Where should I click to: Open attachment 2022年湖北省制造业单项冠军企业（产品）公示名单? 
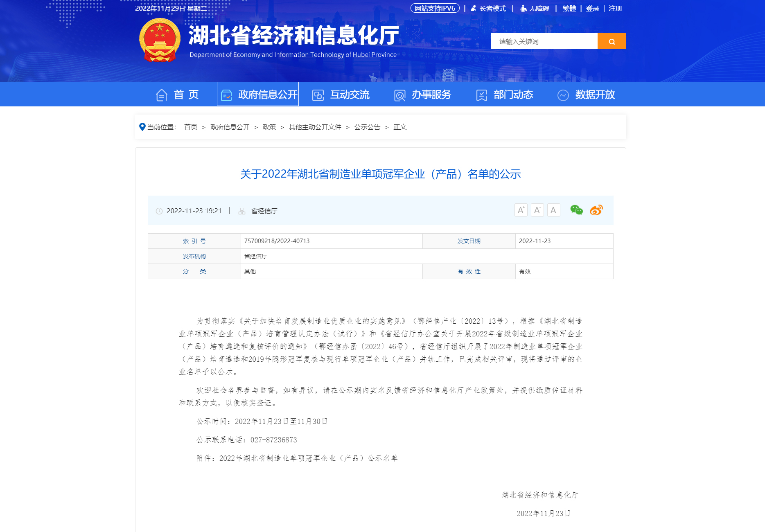pyautogui.click(x=309, y=458)
